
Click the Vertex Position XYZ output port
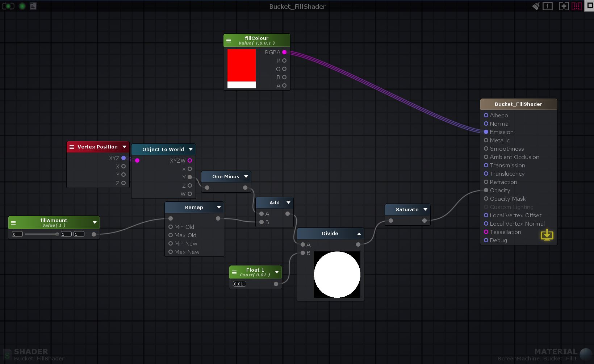tap(124, 158)
